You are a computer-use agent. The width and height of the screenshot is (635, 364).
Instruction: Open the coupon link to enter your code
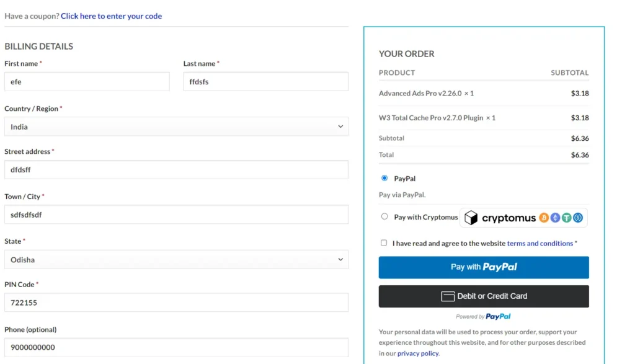111,16
